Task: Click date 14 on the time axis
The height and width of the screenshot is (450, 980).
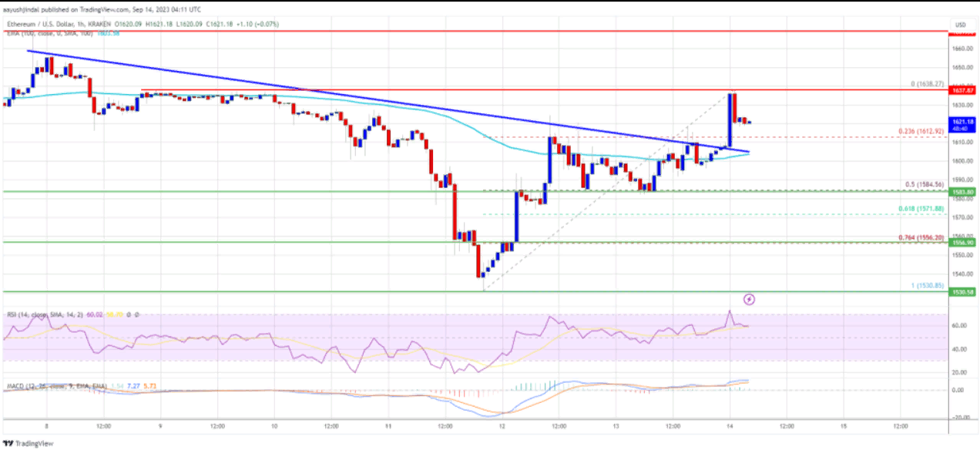Action: click(x=729, y=426)
